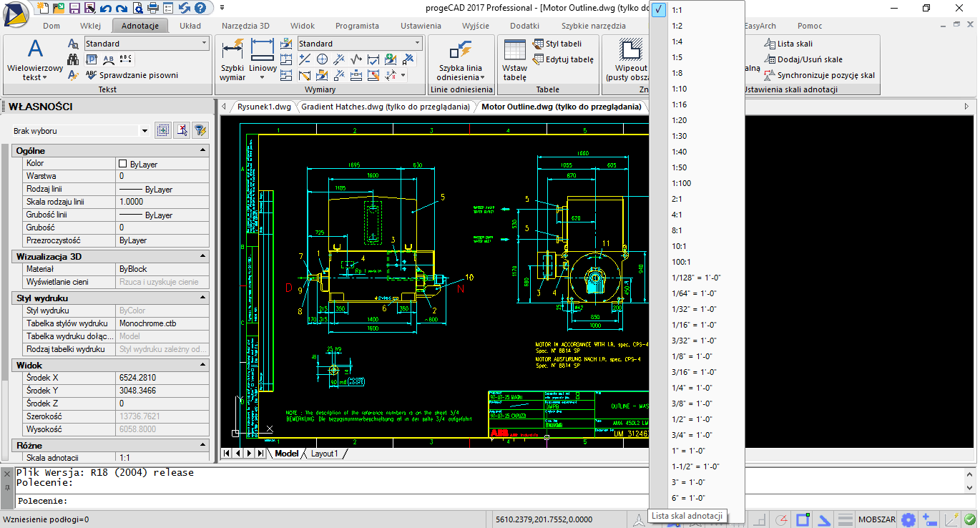Click the blue gear icon in status bar
Image resolution: width=980 pixels, height=528 pixels.
tap(908, 519)
